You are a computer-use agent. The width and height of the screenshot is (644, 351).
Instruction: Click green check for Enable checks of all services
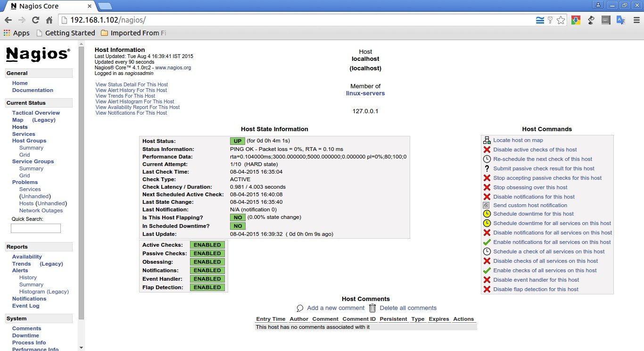[x=487, y=270]
